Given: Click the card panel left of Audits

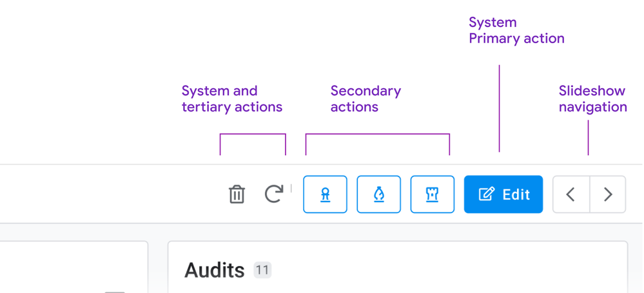Looking at the screenshot, I should tap(74, 267).
